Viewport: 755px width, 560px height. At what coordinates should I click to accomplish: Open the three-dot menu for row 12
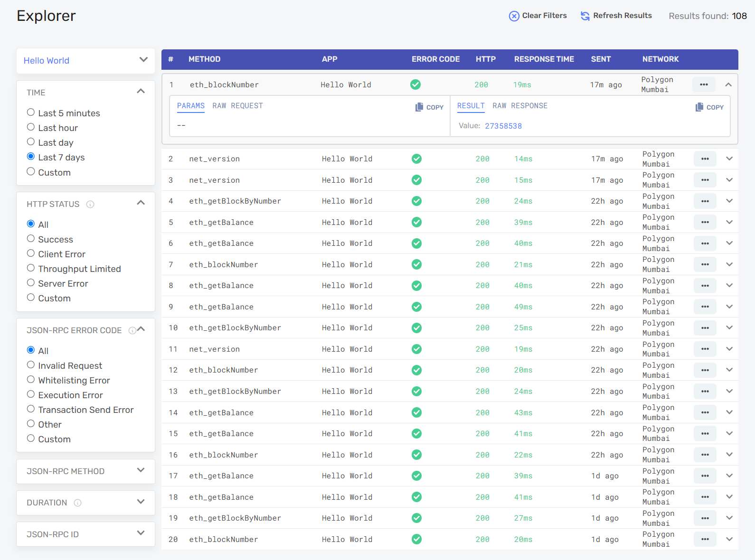coord(705,370)
